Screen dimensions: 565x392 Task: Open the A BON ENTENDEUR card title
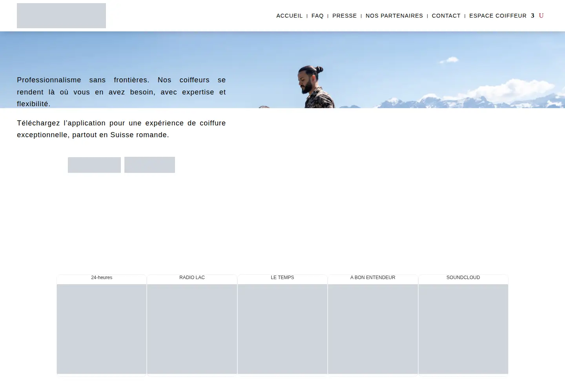click(x=373, y=278)
